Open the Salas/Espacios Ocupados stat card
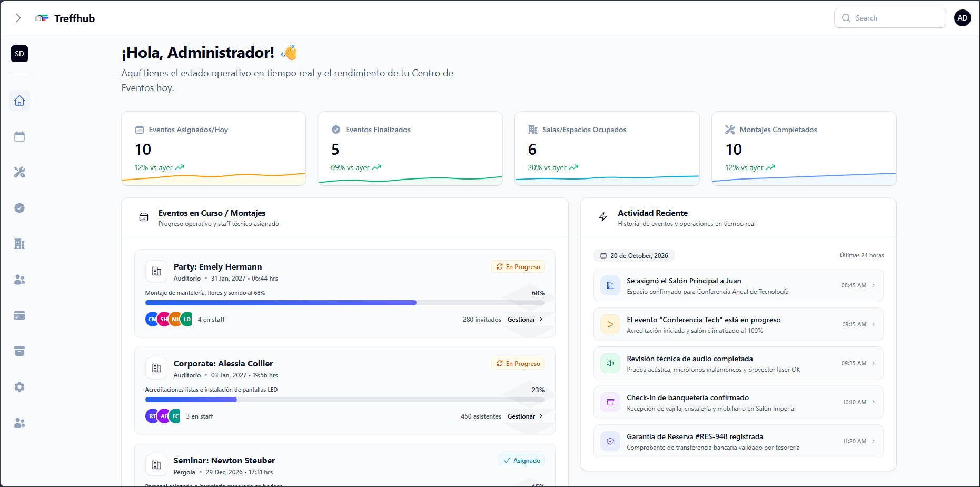The height and width of the screenshot is (487, 980). tap(607, 148)
